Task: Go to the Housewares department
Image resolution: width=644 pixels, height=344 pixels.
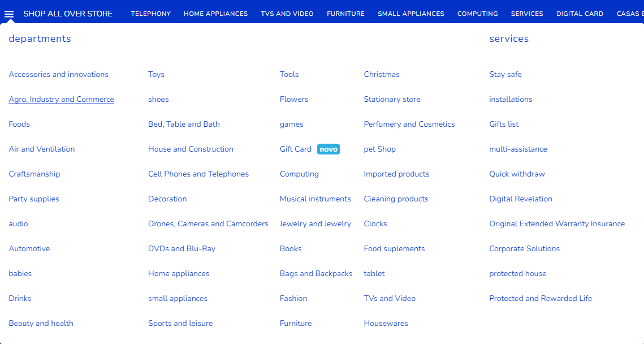Action: (386, 324)
